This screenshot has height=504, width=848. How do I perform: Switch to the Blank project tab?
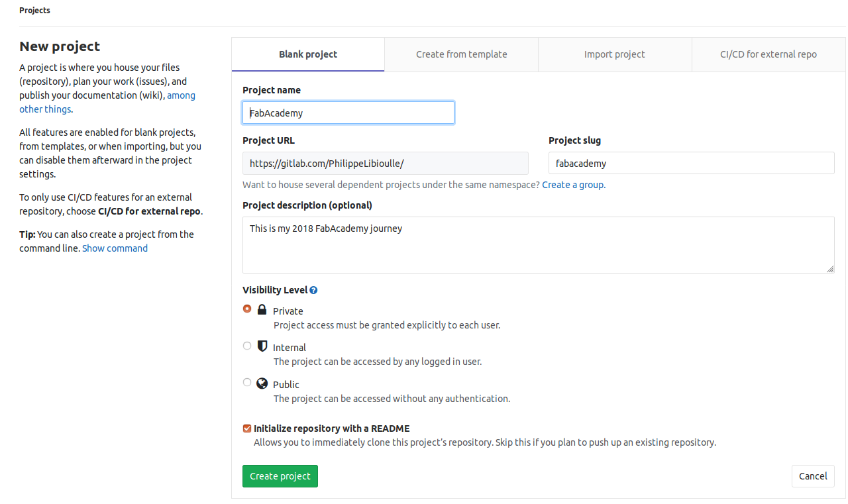coord(308,54)
